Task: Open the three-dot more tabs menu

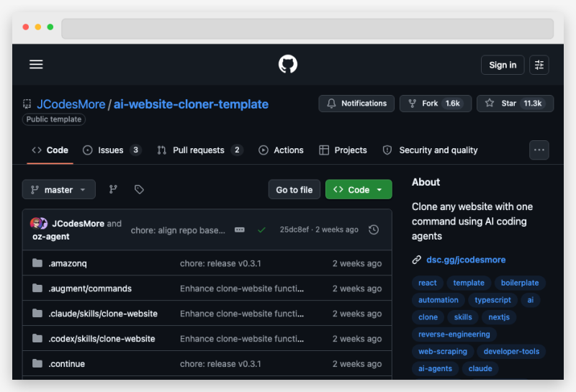Action: coord(539,150)
